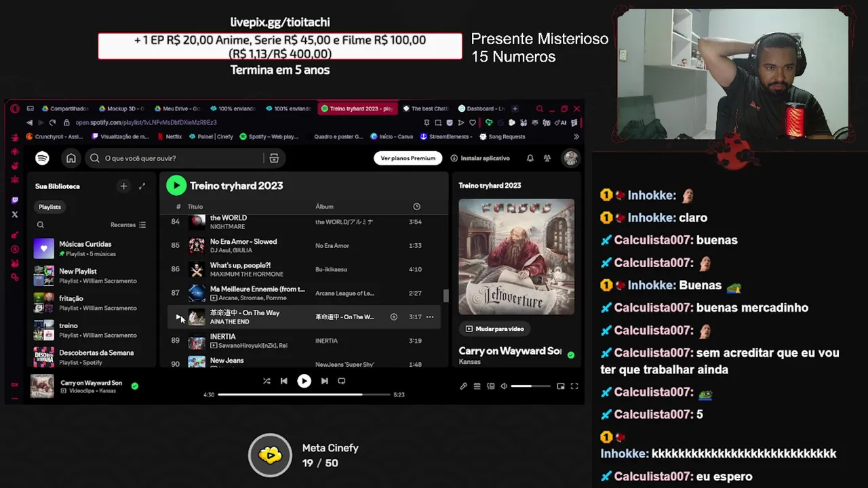The width and height of the screenshot is (868, 488).
Task: Click the duration clock column header
Action: pos(416,206)
